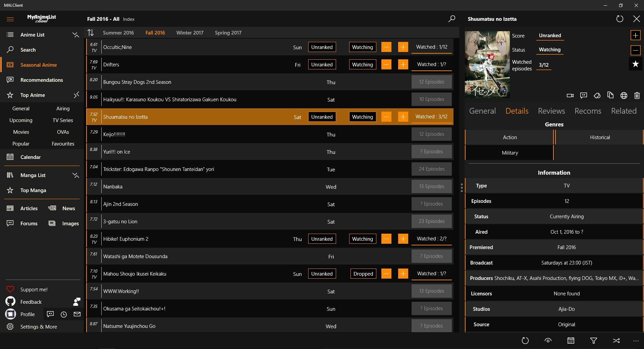The width and height of the screenshot is (644, 349).
Task: Open Unranked dropdown for Hibike! Euphonium 2
Action: point(322,239)
